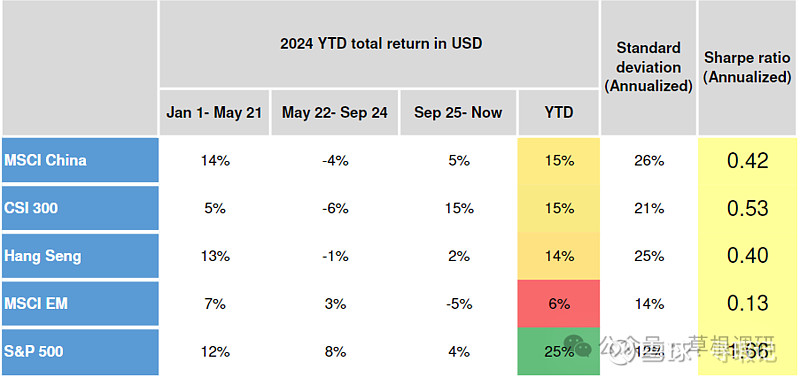Click the Jan 1- May 21 column header
800x377 pixels.
214,113
